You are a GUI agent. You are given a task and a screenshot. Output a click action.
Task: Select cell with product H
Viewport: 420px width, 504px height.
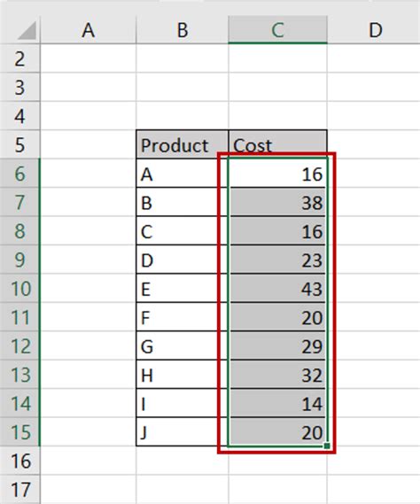point(183,374)
